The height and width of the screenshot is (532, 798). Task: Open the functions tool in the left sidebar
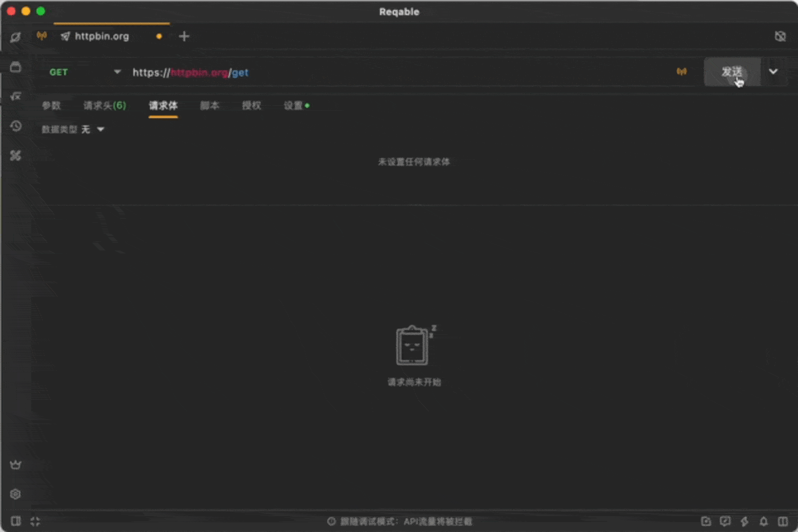16,97
